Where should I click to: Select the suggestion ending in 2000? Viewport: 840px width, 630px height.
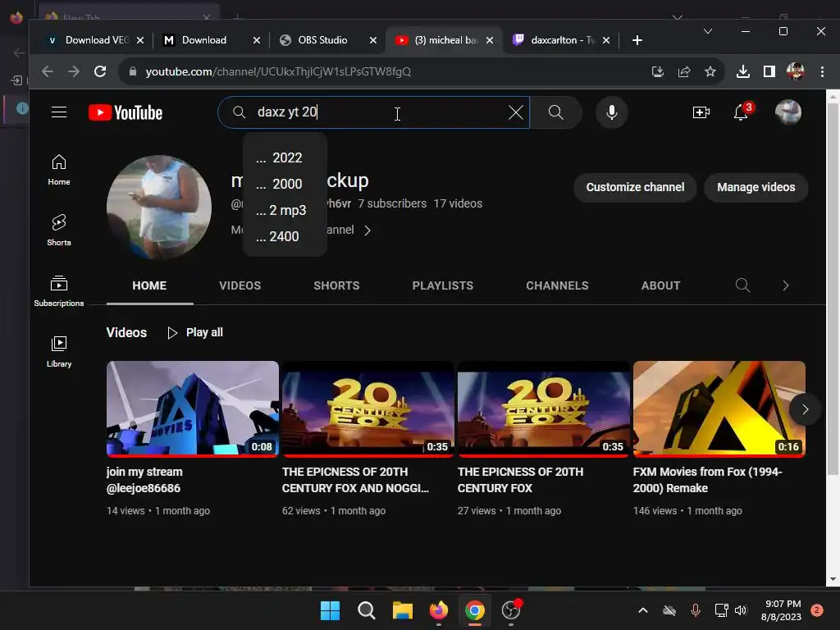(x=285, y=184)
